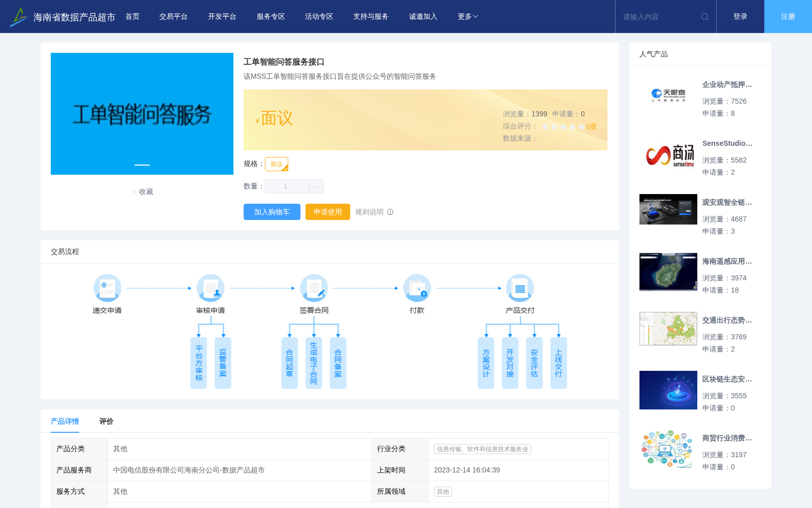Click the 审核申请 step icon
This screenshot has height=508, width=812.
pyautogui.click(x=211, y=288)
